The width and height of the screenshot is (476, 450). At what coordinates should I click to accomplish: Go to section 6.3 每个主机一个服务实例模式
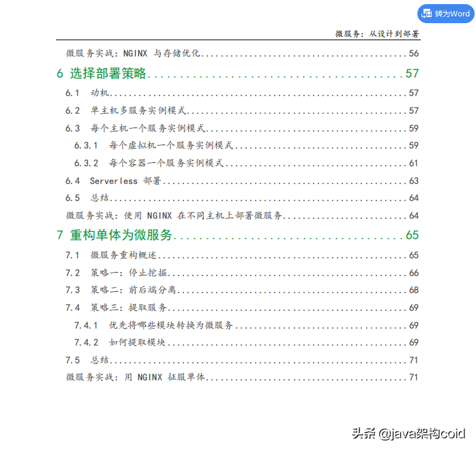click(x=242, y=128)
